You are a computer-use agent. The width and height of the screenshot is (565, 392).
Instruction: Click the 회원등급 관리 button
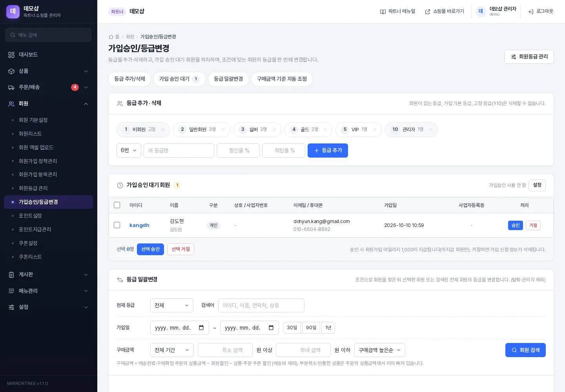(x=529, y=57)
